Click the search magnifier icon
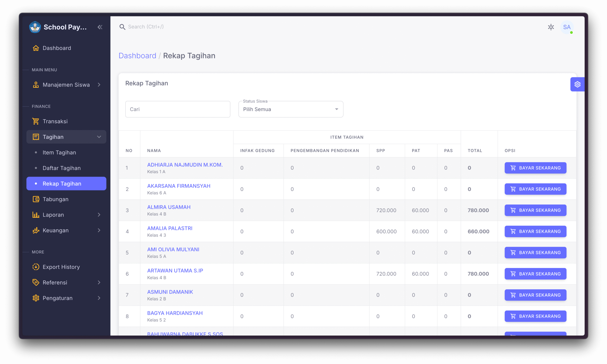607x364 pixels. coord(122,27)
